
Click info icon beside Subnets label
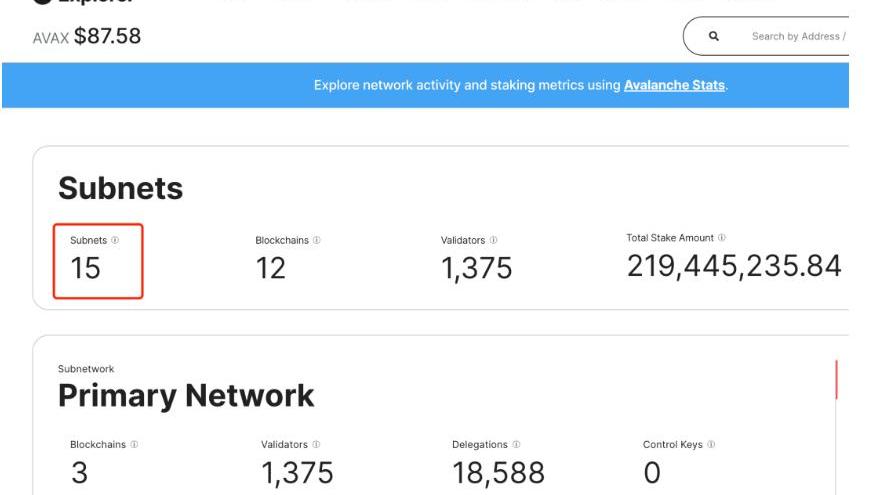coord(115,241)
